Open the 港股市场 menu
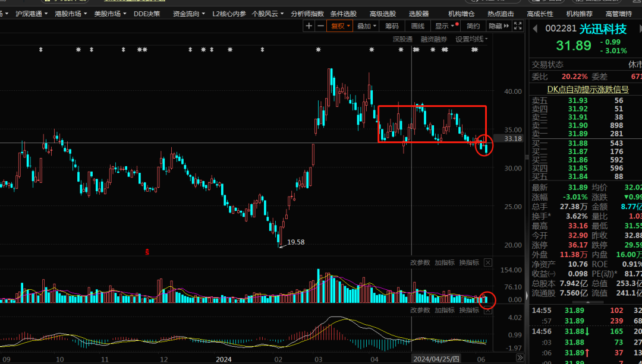Viewport: 642px width, 364px height. pyautogui.click(x=70, y=13)
